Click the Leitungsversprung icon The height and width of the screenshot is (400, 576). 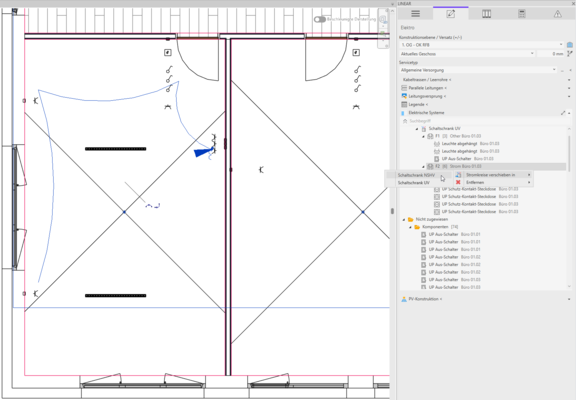(x=404, y=96)
